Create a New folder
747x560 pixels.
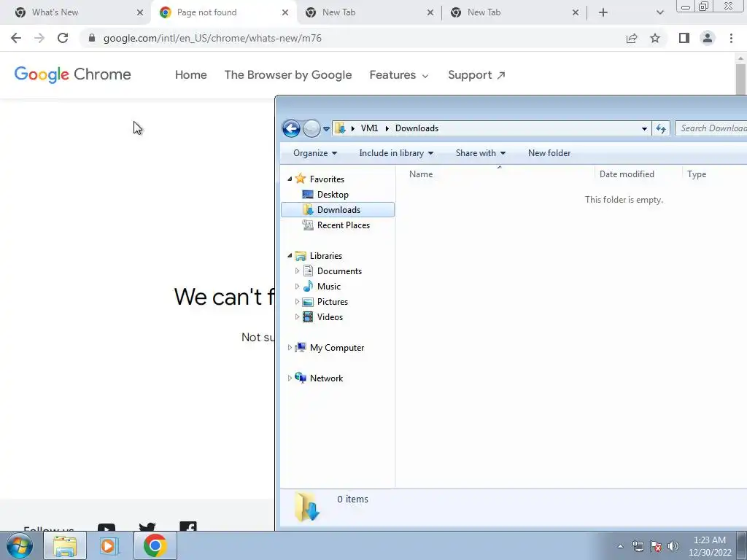click(x=549, y=153)
